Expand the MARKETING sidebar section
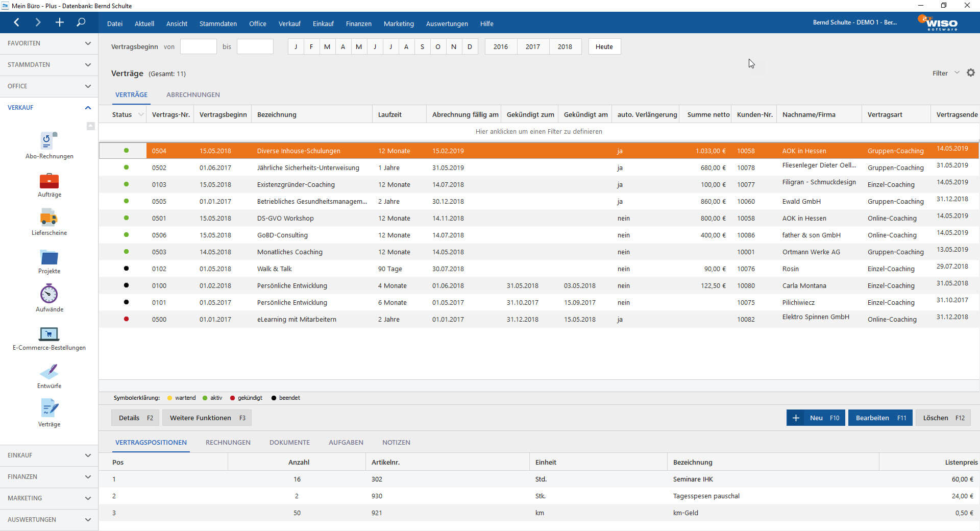 coord(49,498)
